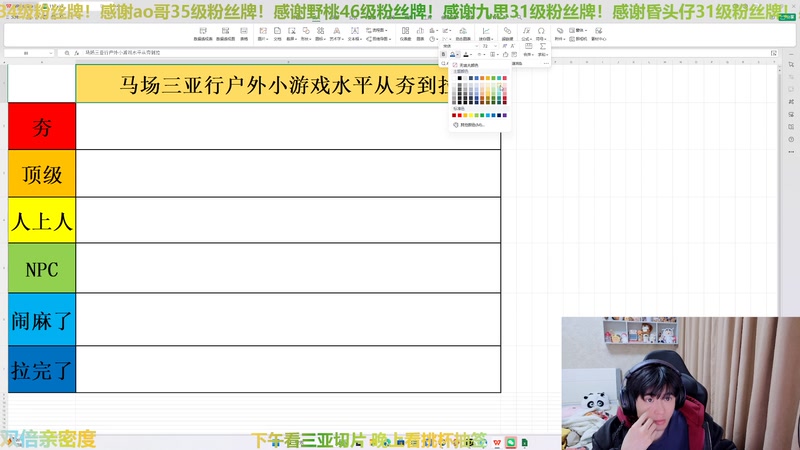Click the AutoSum sigma icon in mini toolbar
Viewport: 800px width, 450px height.
(542, 46)
